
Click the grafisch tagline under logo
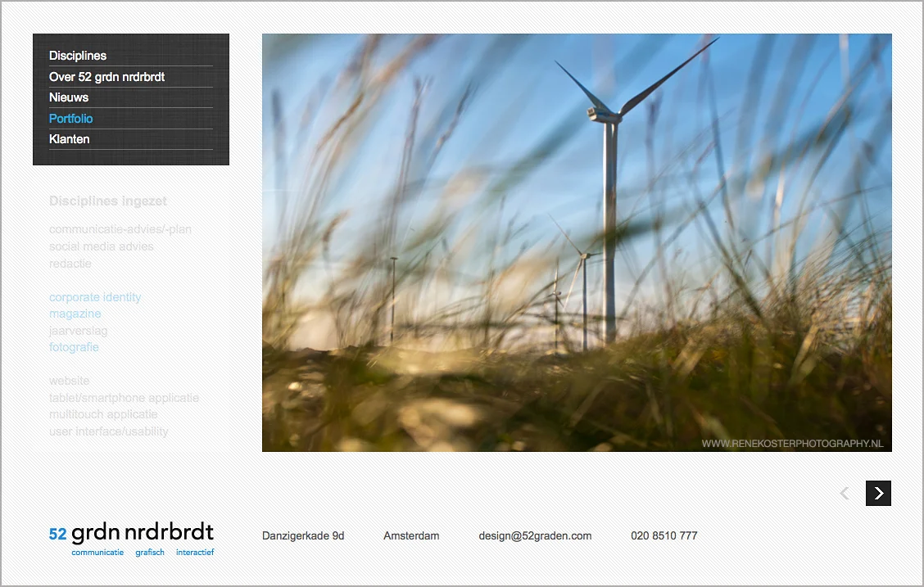150,553
